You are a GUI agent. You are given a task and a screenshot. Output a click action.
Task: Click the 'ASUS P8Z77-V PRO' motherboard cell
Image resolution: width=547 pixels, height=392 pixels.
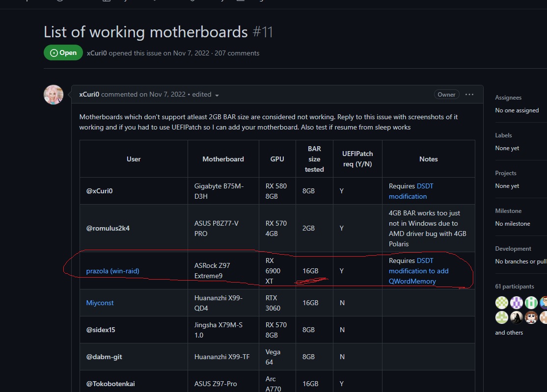[x=223, y=228]
